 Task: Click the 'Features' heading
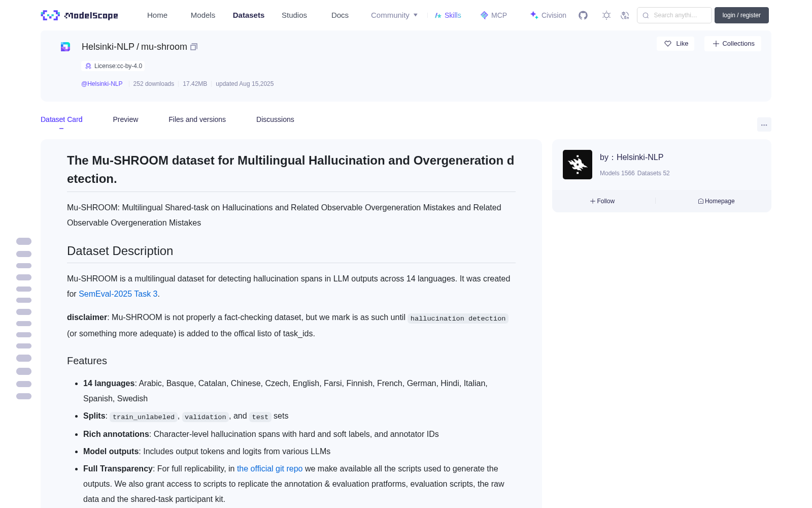click(x=87, y=361)
